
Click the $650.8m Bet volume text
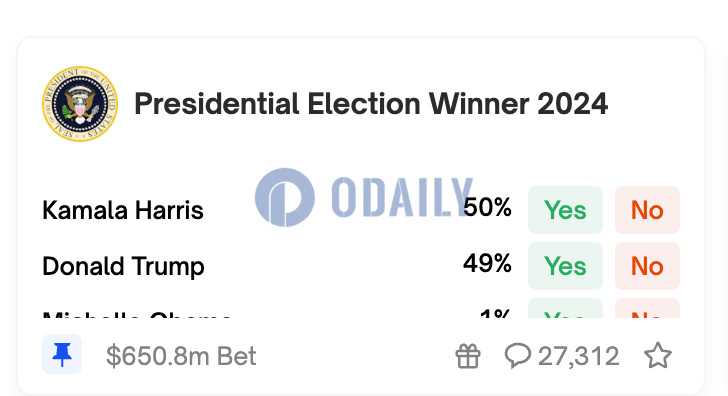point(181,356)
